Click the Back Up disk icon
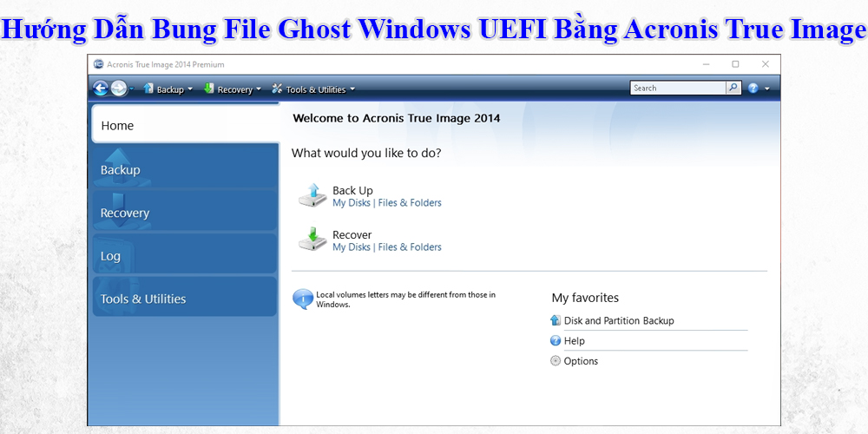Screen dimensions: 868x434 tap(312, 195)
